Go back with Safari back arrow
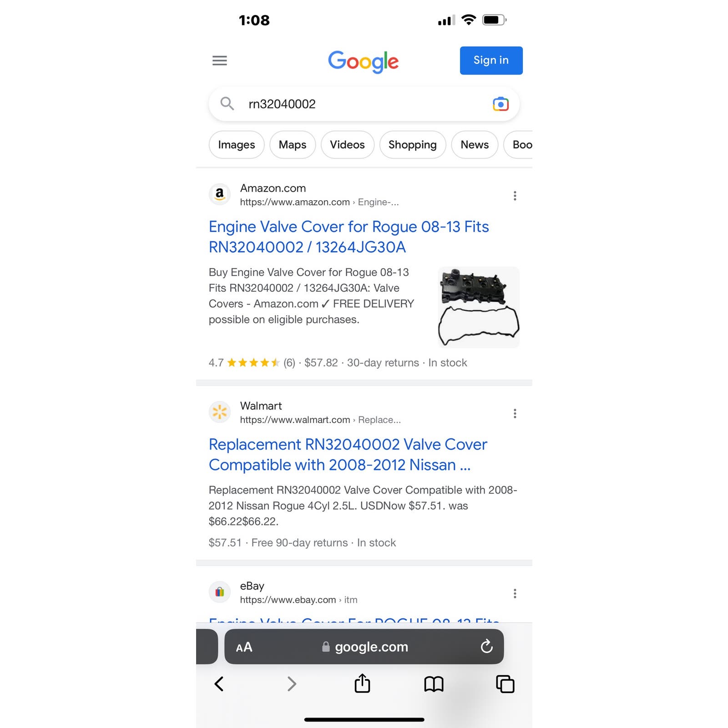The width and height of the screenshot is (728, 728). click(219, 683)
